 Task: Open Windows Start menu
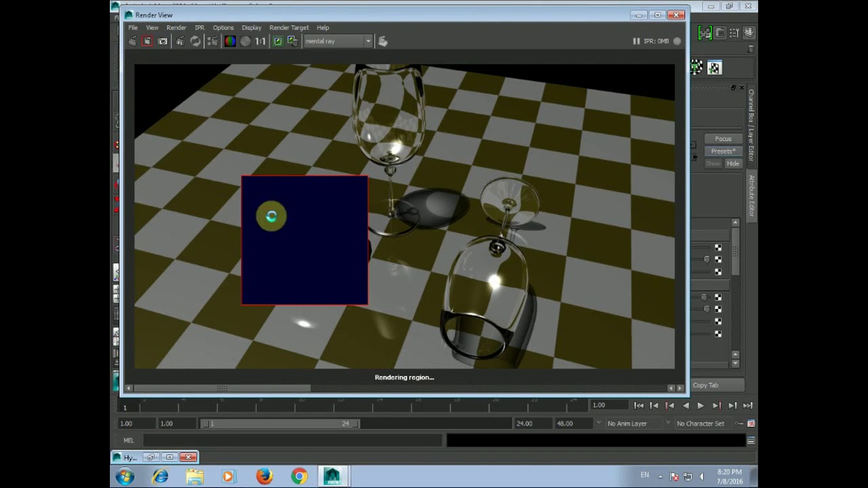pyautogui.click(x=125, y=476)
